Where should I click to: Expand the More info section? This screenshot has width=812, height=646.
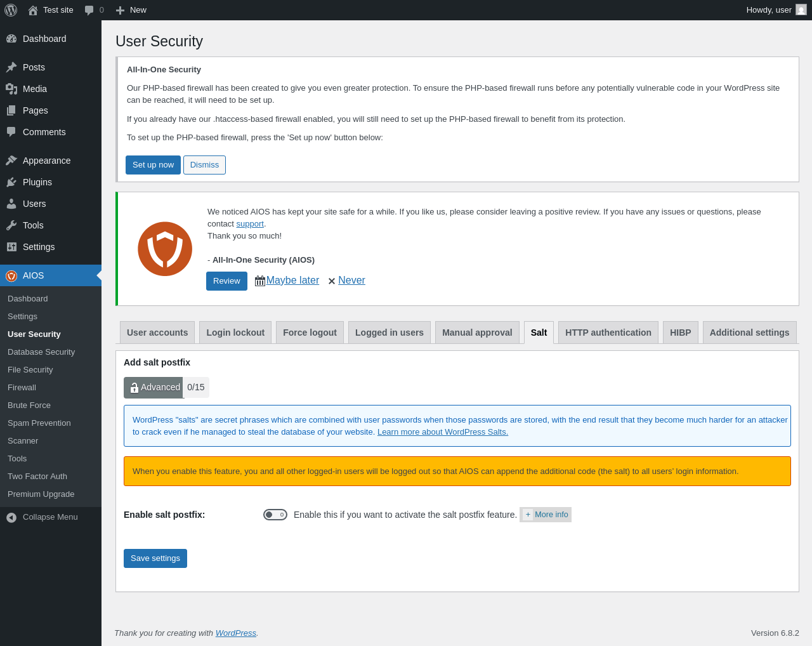[x=546, y=515]
